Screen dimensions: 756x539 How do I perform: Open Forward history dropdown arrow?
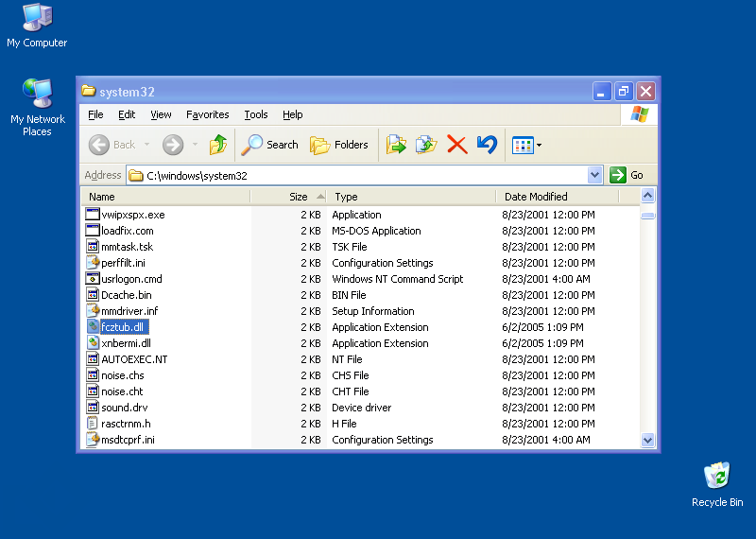pyautogui.click(x=195, y=145)
